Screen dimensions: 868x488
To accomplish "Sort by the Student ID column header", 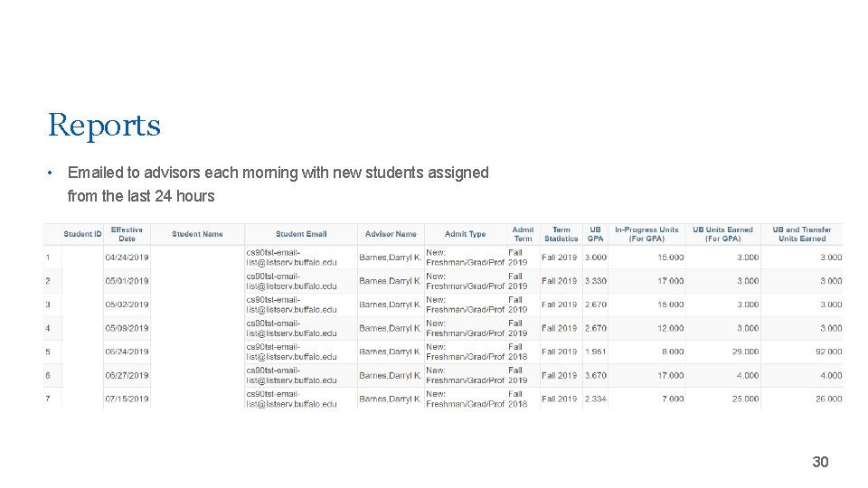I will tap(82, 234).
